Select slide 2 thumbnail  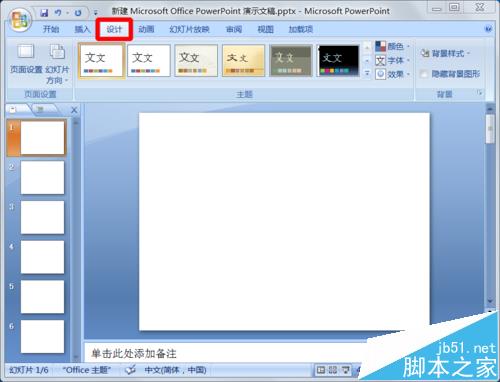click(42, 177)
